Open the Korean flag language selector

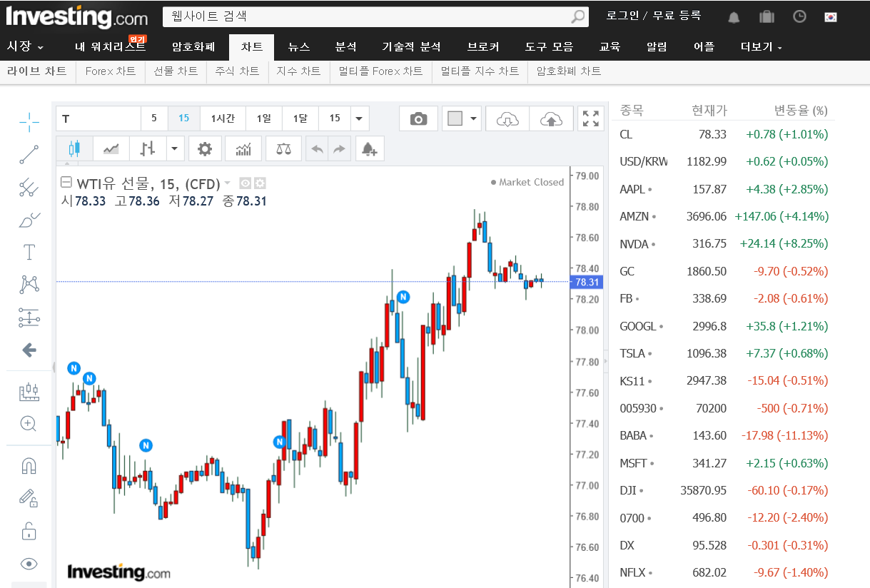tap(830, 17)
